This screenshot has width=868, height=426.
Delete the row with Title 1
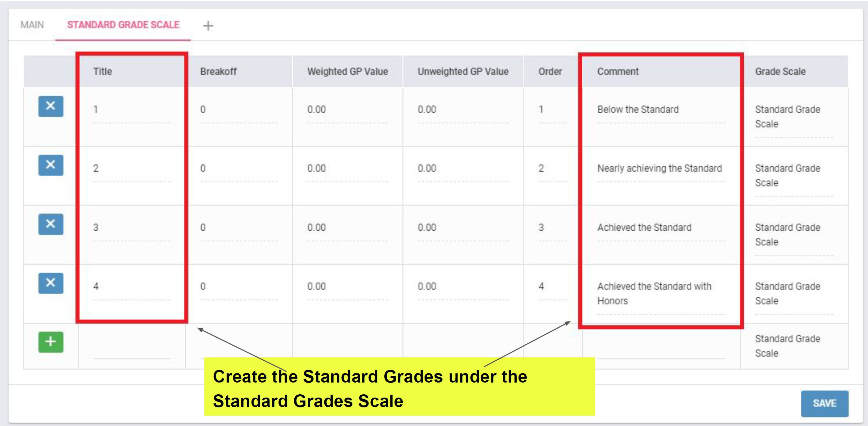(51, 106)
